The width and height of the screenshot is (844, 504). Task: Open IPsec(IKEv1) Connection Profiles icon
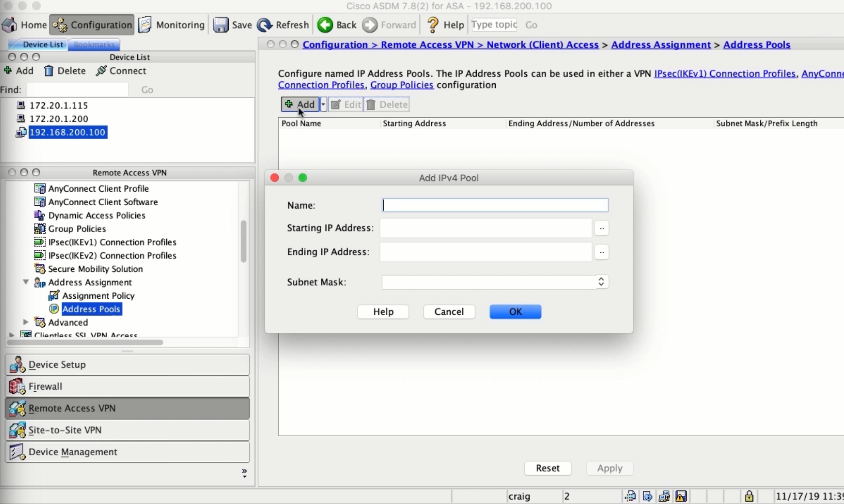[x=40, y=242]
